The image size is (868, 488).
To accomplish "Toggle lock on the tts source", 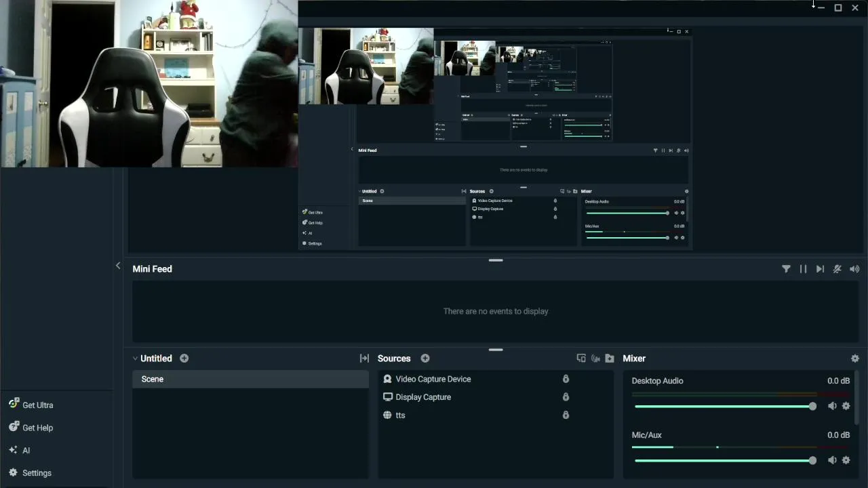I will point(566,415).
